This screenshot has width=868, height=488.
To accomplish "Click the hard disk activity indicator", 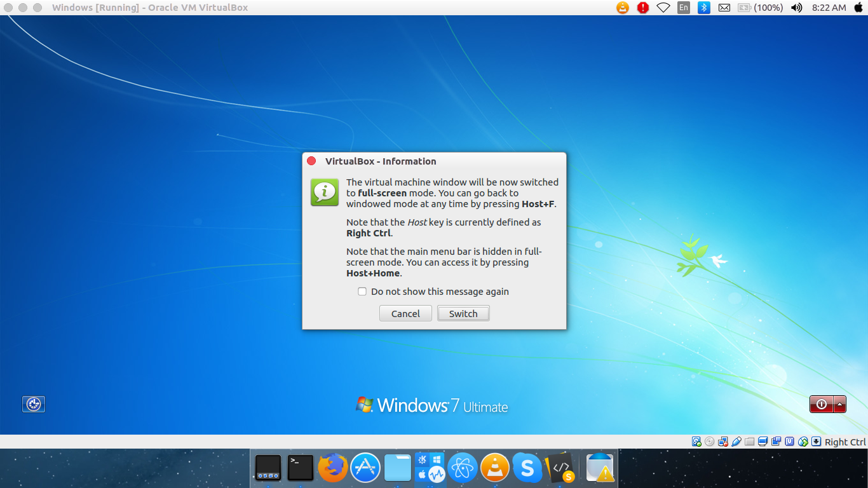I will pos(696,441).
